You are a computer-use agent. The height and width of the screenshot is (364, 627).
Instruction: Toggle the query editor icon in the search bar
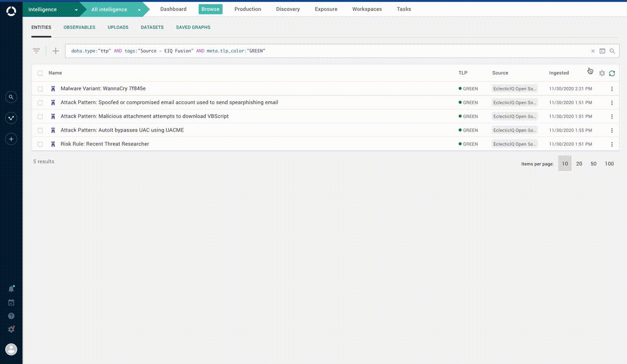click(x=603, y=51)
